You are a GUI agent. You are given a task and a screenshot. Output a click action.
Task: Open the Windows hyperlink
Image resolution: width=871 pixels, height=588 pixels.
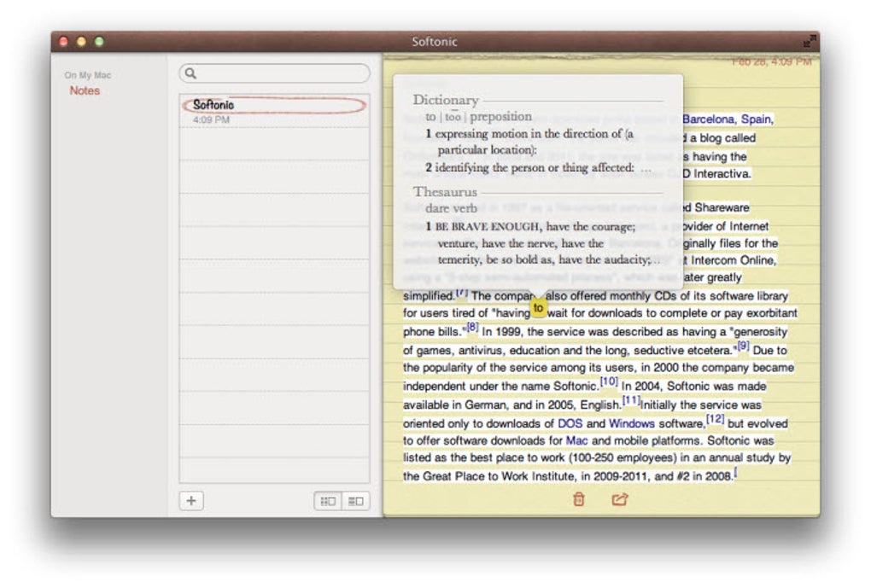(632, 423)
